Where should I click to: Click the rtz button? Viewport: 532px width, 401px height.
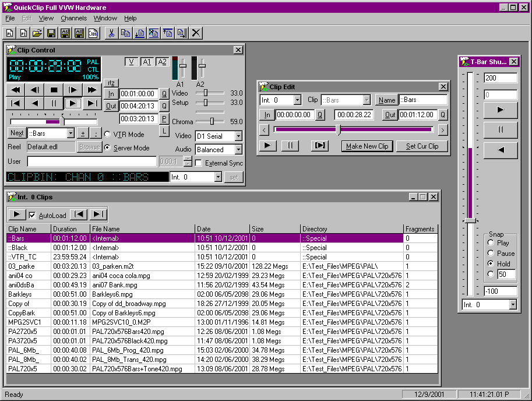point(111,83)
